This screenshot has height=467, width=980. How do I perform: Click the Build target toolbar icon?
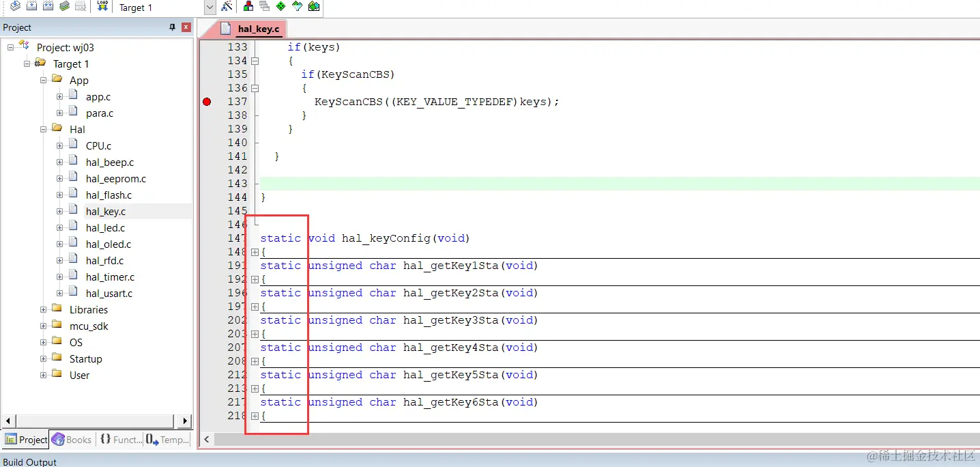click(x=31, y=6)
